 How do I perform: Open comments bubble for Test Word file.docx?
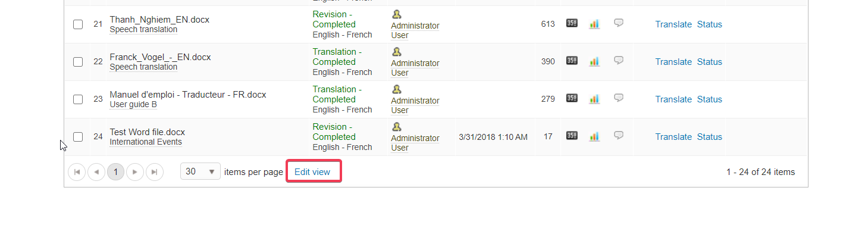619,135
